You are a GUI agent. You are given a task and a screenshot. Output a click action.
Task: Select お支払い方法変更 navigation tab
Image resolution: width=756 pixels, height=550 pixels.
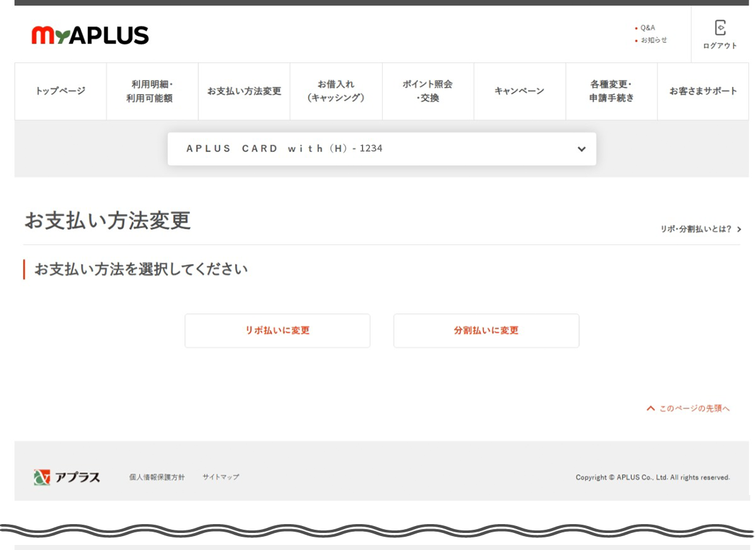244,91
